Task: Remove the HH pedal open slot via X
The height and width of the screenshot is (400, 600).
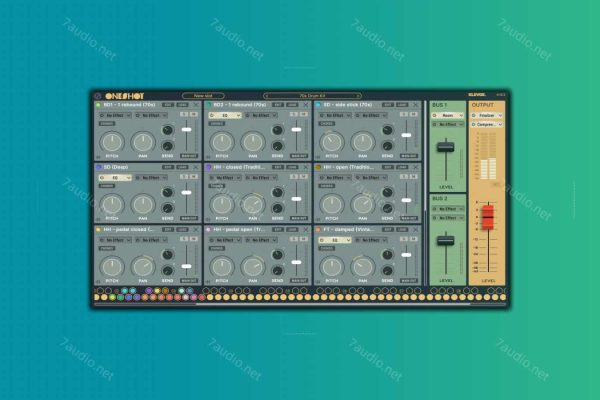Action: (x=306, y=230)
